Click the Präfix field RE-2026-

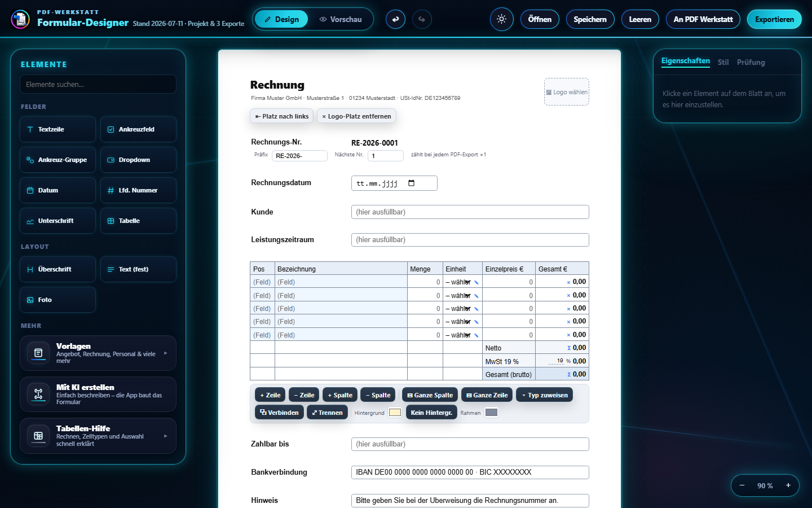[299, 156]
